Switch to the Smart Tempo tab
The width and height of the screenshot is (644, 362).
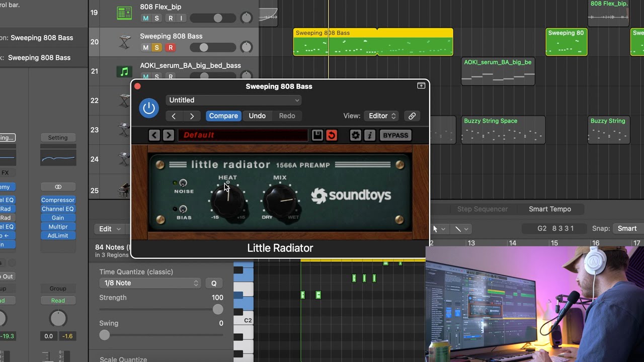pos(550,209)
